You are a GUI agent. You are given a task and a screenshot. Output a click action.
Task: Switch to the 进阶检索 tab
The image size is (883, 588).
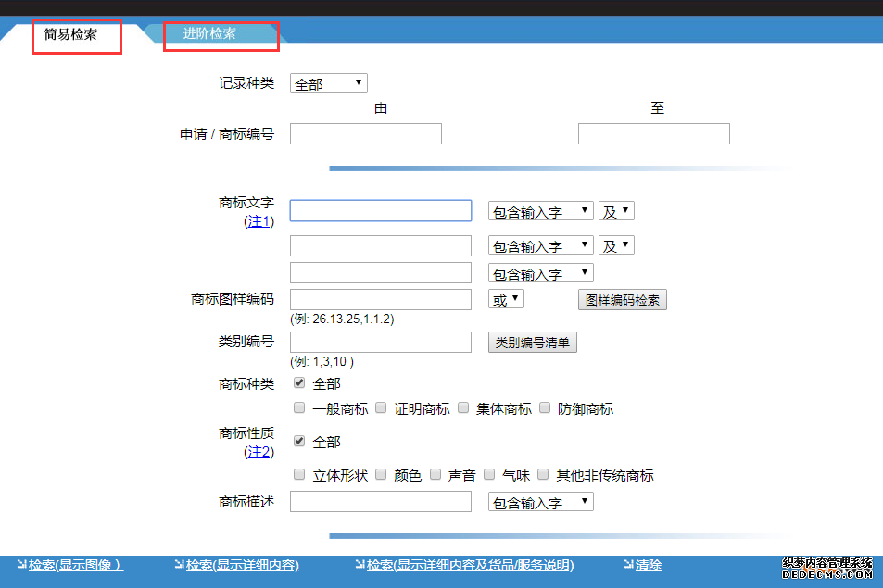click(209, 34)
